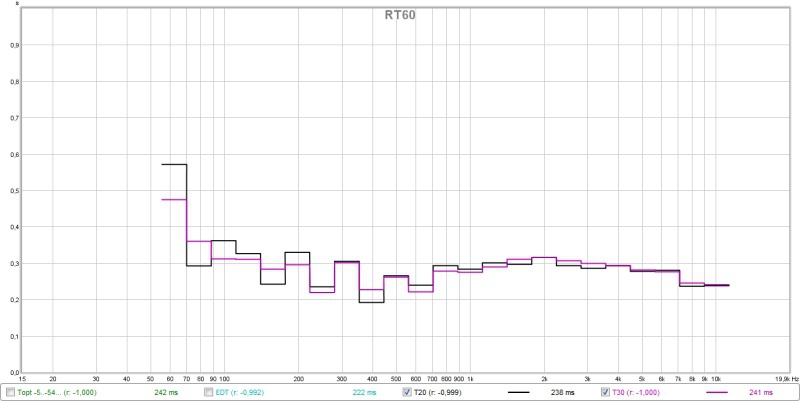Viewport: 800px width, 402px height.
Task: Enable the Topt trace checkbox
Action: coord(11,393)
